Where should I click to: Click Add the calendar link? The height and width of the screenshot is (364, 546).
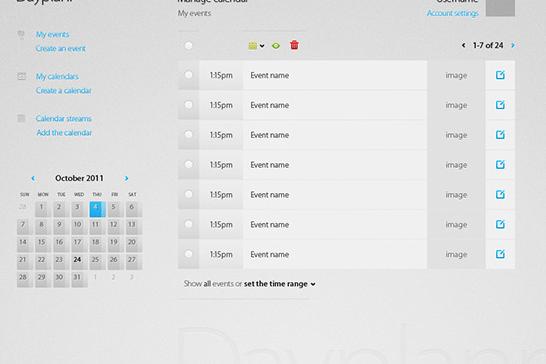64,133
